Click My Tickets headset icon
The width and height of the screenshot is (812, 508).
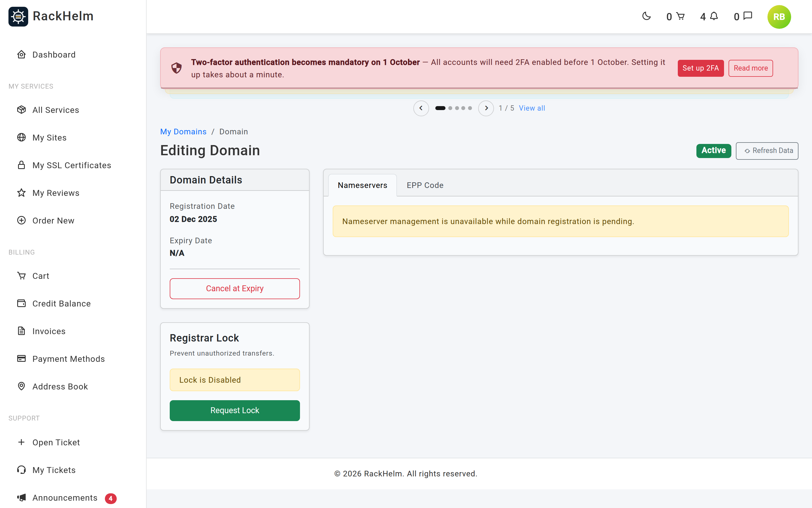tap(21, 470)
